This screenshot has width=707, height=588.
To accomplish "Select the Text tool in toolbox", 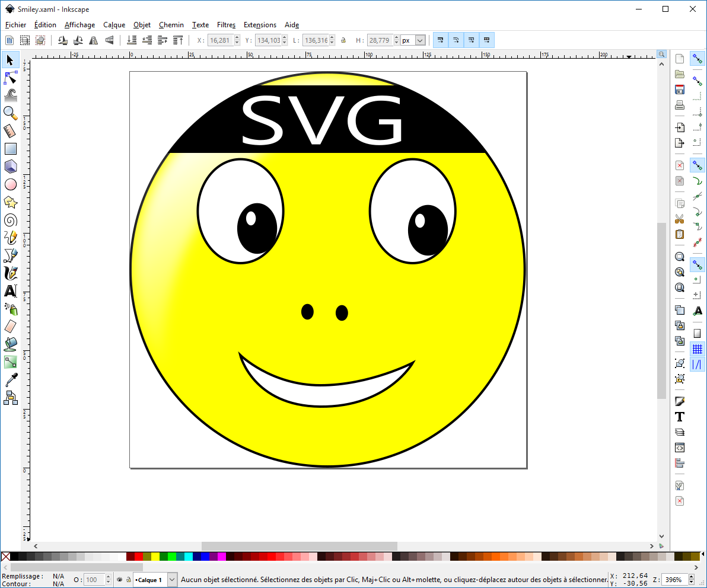I will pyautogui.click(x=10, y=291).
